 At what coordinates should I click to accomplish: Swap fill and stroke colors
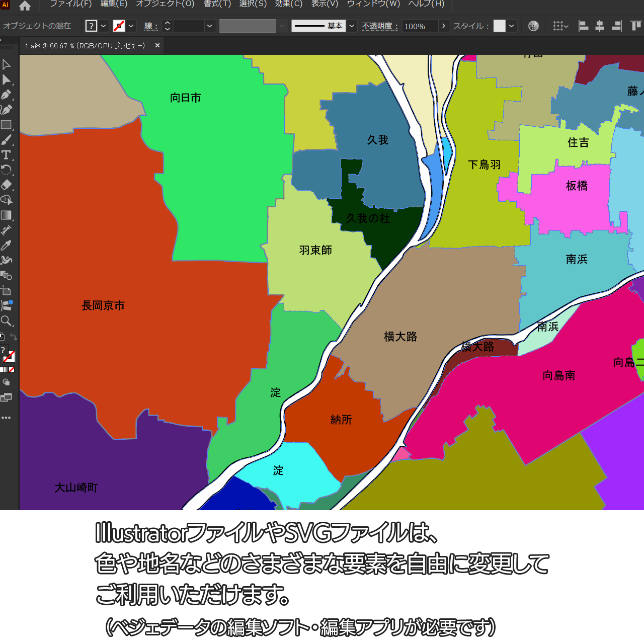[x=14, y=337]
